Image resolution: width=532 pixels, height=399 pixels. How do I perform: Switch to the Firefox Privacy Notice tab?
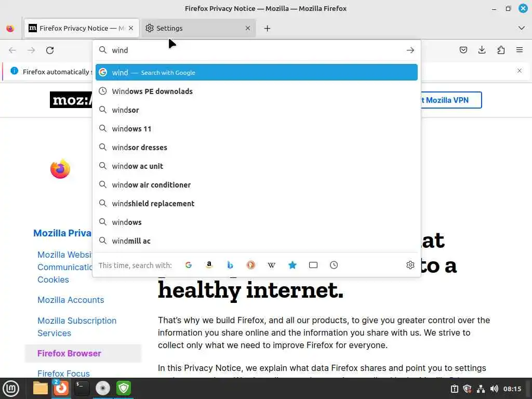[82, 28]
